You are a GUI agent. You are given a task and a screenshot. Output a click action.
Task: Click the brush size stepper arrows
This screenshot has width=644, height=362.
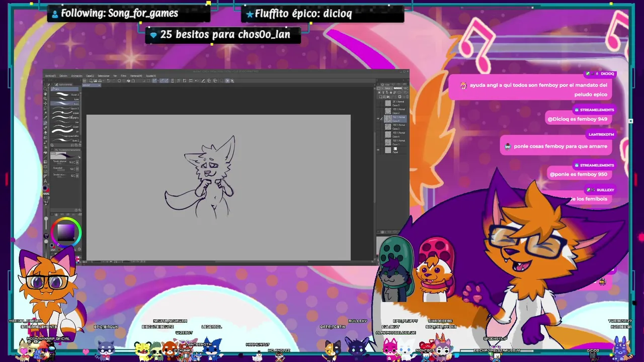[x=74, y=162]
